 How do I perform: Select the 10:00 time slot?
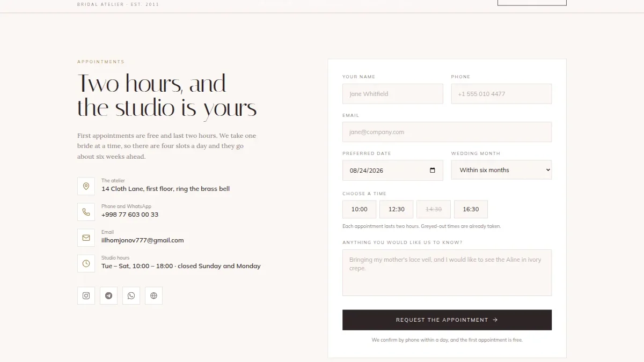click(359, 209)
